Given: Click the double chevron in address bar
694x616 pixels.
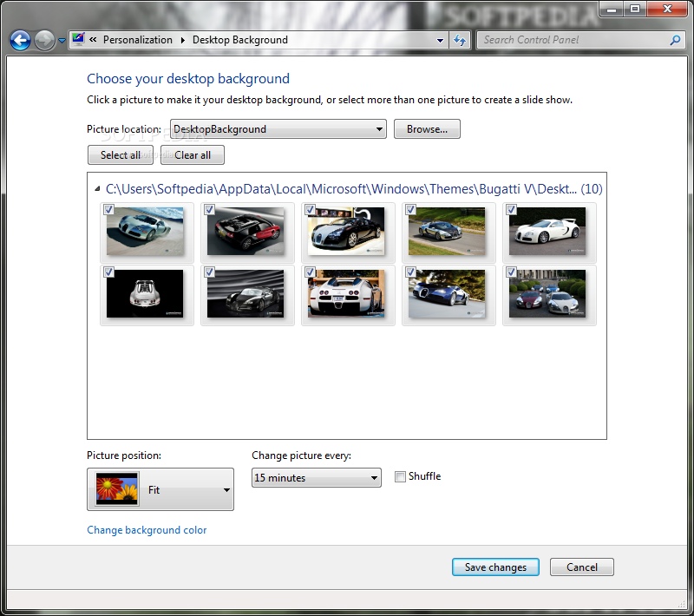Looking at the screenshot, I should tap(93, 40).
